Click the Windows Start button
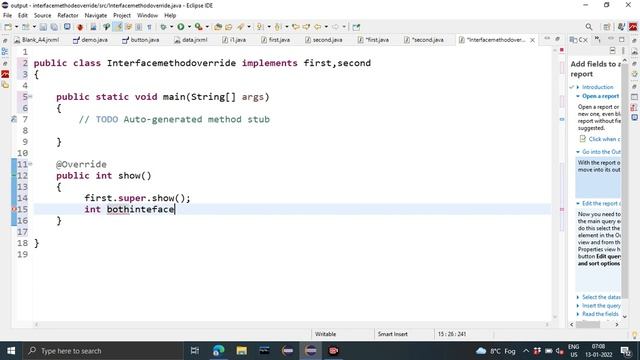Image resolution: width=640 pixels, height=360 pixels. click(x=11, y=351)
